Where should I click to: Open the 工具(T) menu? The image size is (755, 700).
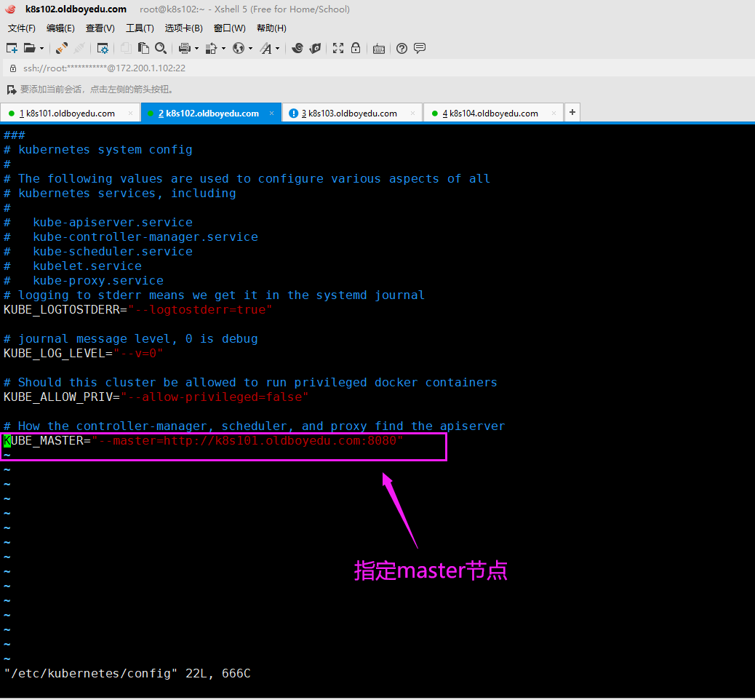(140, 28)
